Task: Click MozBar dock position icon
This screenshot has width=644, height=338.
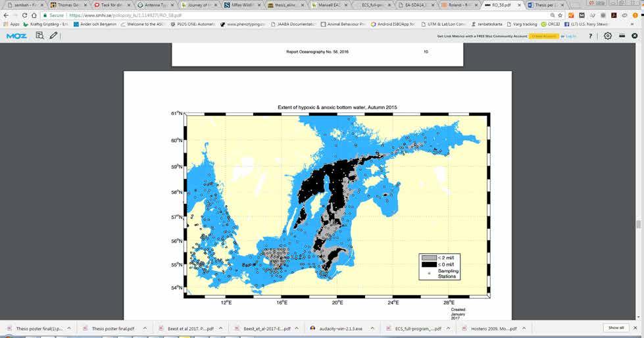Action: click(x=622, y=36)
